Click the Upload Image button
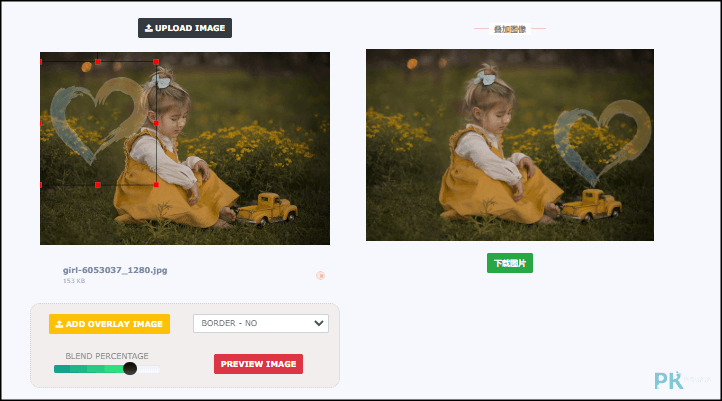The width and height of the screenshot is (722, 401). click(185, 28)
